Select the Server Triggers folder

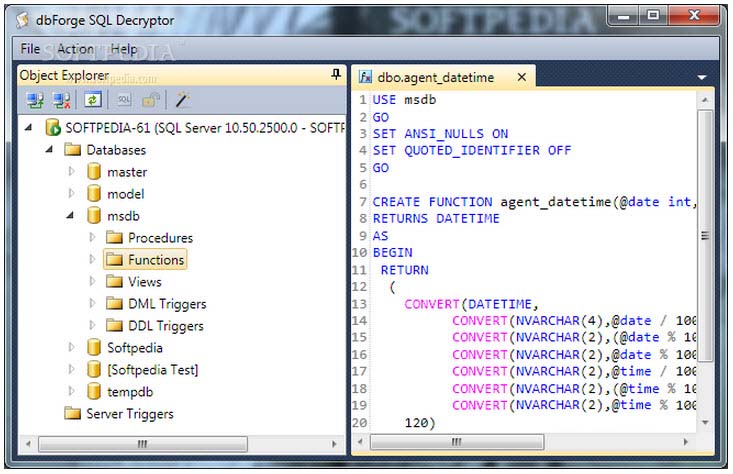coord(129,414)
